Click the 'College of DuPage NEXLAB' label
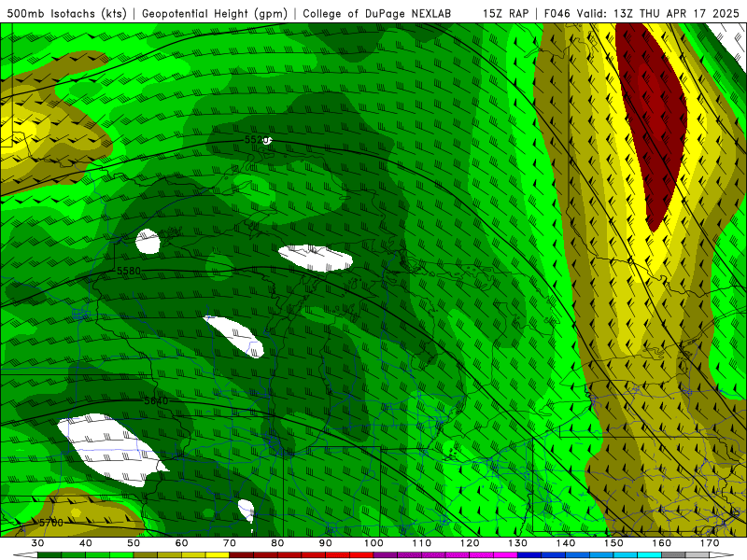Viewport: 747px width, 560px height. point(377,14)
